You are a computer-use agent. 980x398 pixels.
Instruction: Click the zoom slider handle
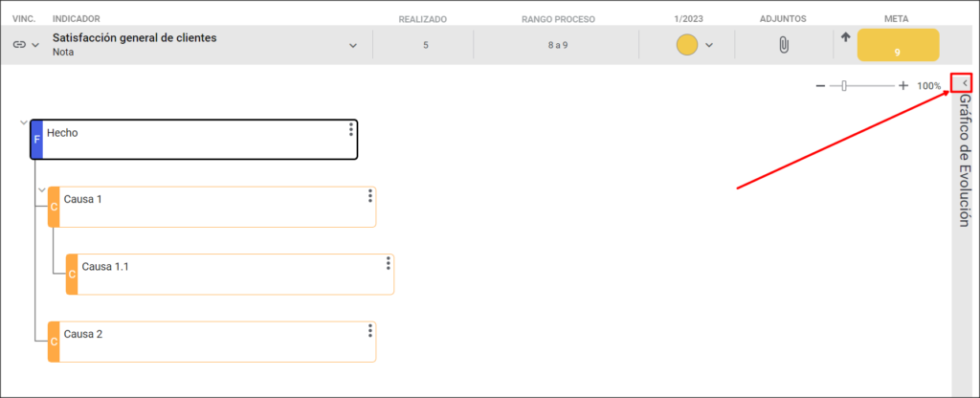(x=844, y=85)
